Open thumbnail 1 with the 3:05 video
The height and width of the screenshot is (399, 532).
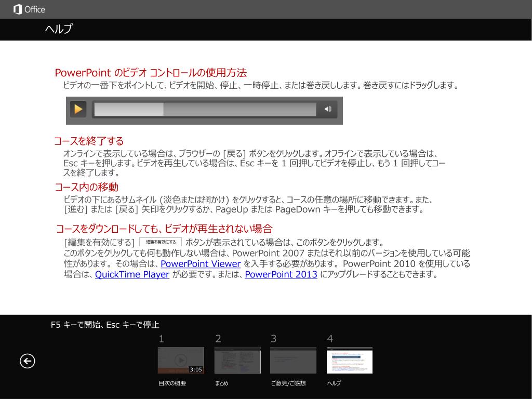(181, 360)
